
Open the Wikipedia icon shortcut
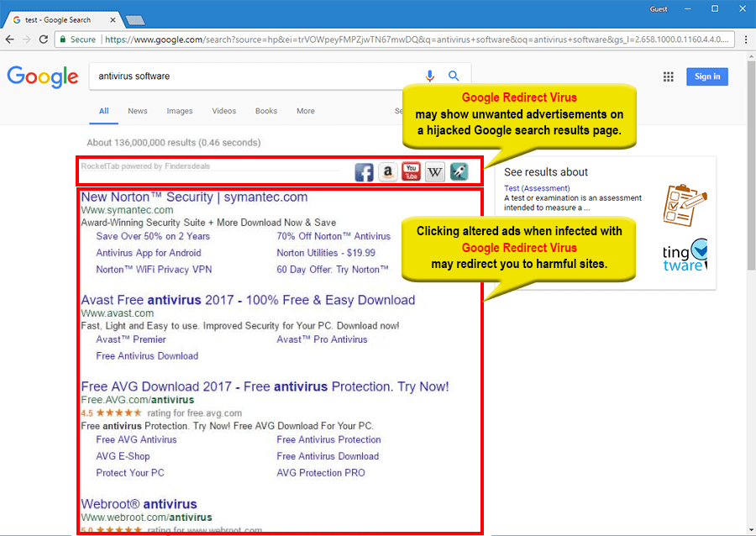[434, 172]
